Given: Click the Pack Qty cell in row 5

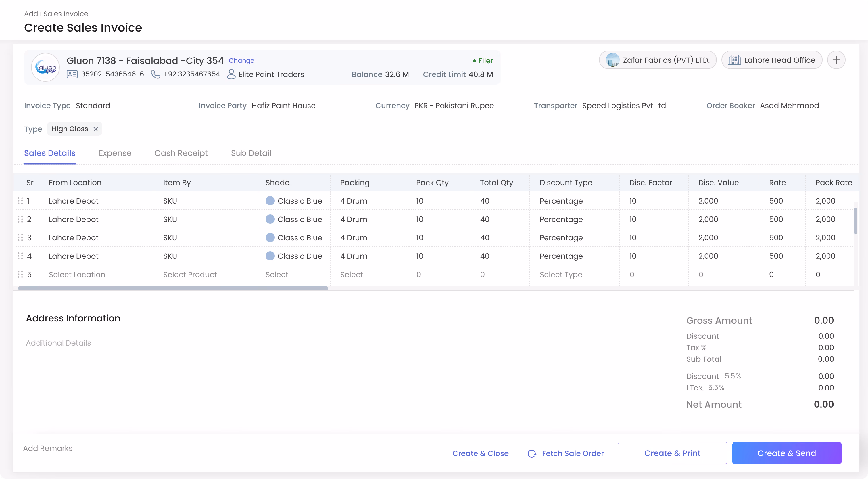Looking at the screenshot, I should tap(438, 274).
